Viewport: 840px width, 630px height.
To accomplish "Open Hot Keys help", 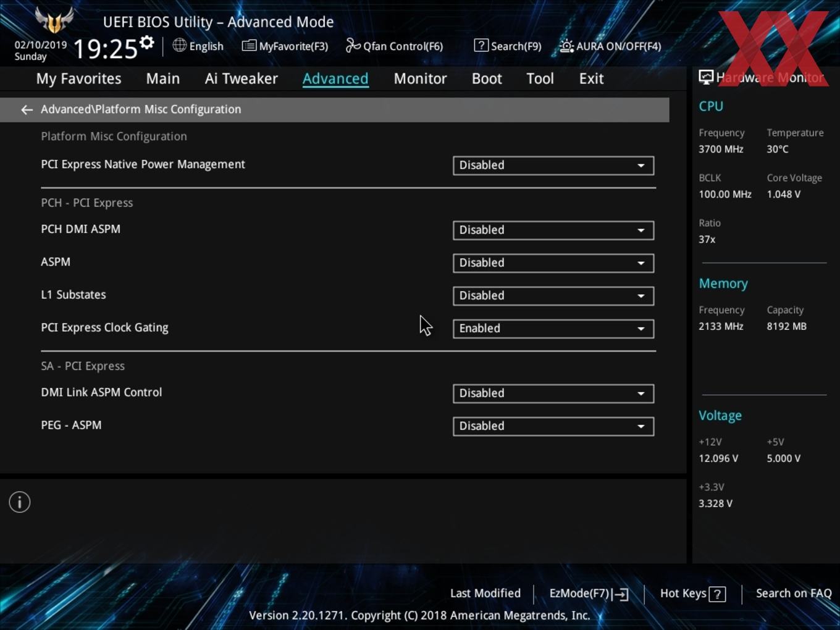I will point(683,594).
